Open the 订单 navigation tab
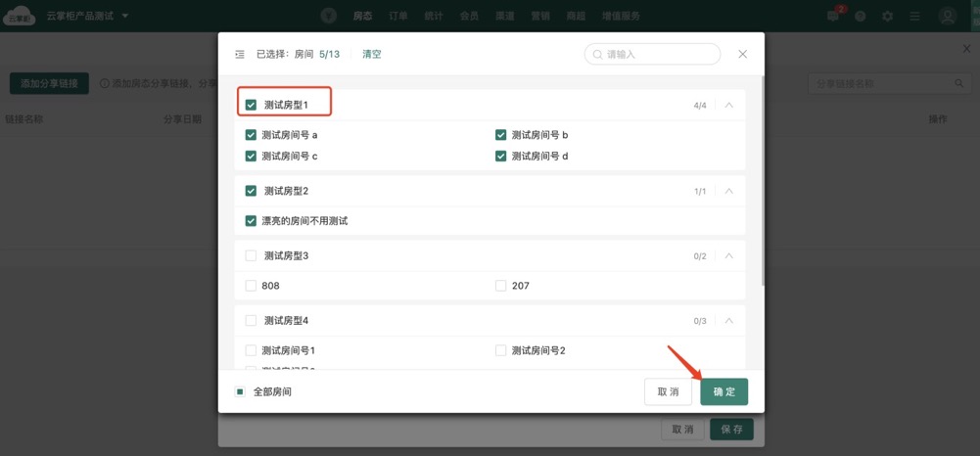Viewport: 980px width, 456px height. tap(398, 17)
